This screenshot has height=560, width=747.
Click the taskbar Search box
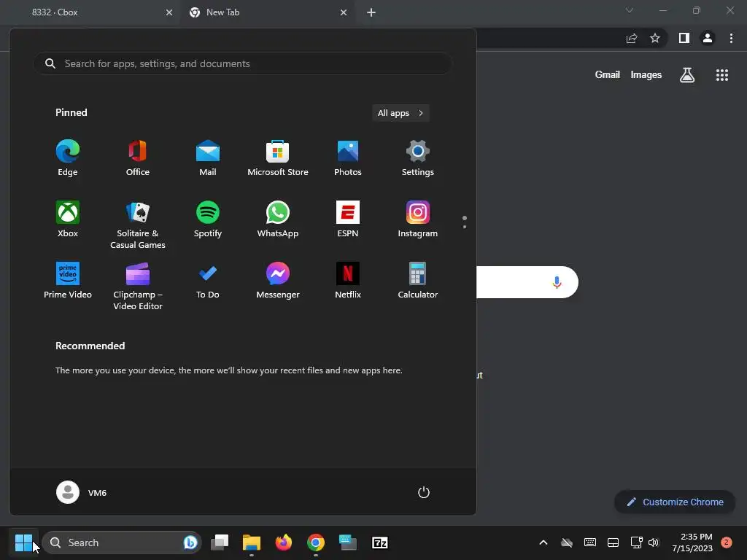[122, 542]
